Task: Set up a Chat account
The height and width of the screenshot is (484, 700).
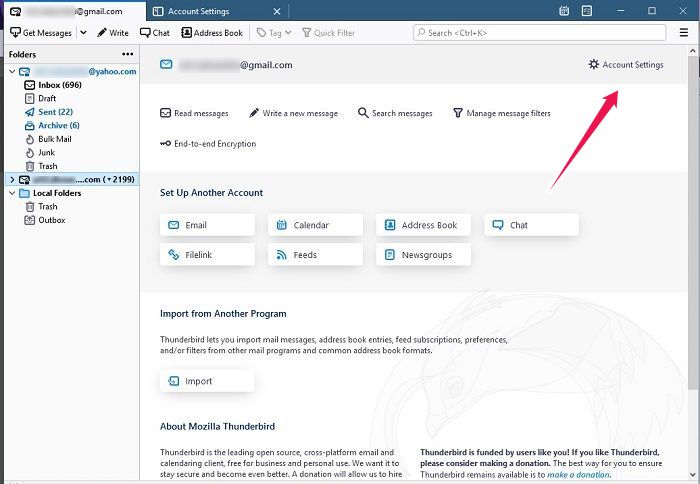Action: click(532, 225)
